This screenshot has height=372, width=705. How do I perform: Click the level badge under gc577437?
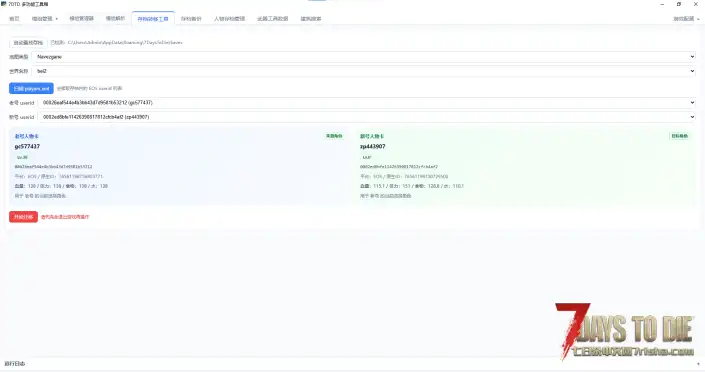(x=22, y=157)
